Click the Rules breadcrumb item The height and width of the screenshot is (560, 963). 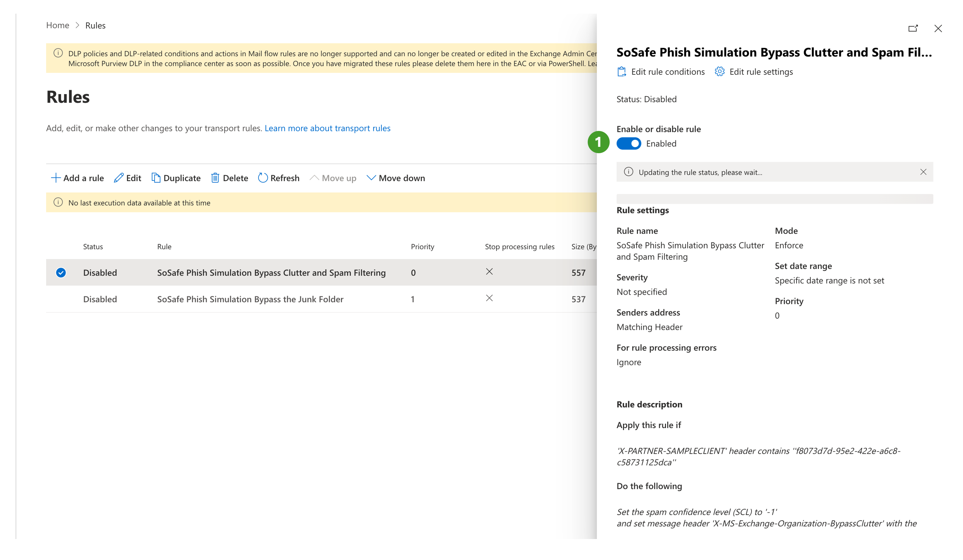[x=95, y=26]
